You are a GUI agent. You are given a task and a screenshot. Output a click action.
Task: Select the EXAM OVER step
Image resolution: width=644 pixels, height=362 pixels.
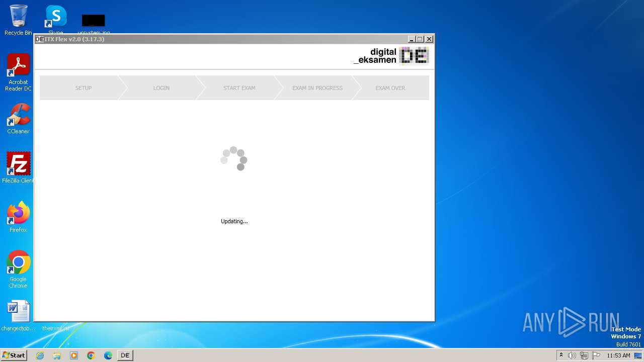click(x=390, y=88)
